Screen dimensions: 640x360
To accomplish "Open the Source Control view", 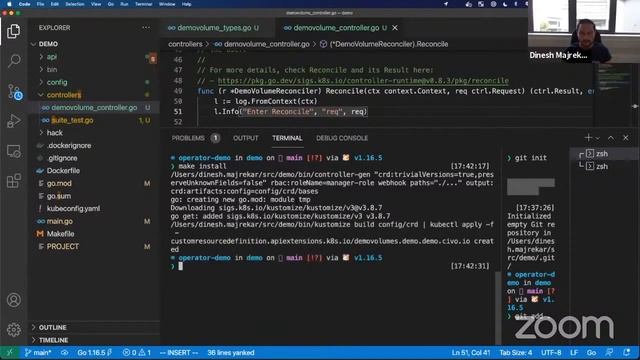I will [x=14, y=91].
